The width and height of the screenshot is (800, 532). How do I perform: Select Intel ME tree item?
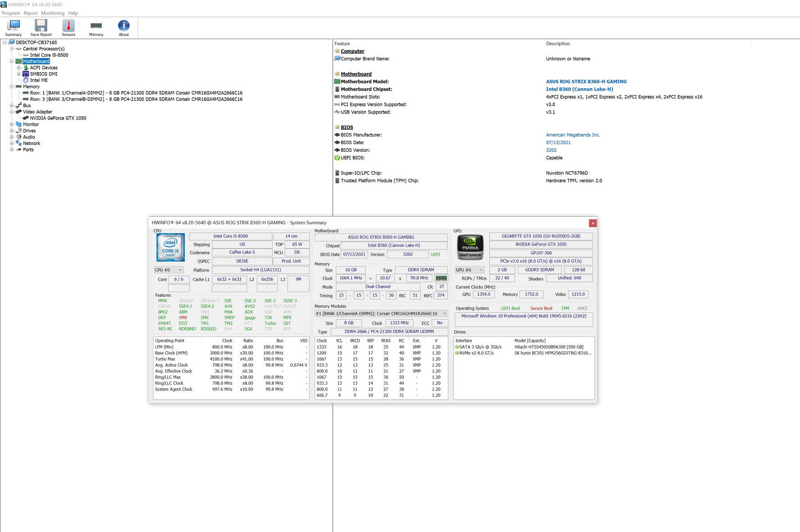[x=39, y=80]
